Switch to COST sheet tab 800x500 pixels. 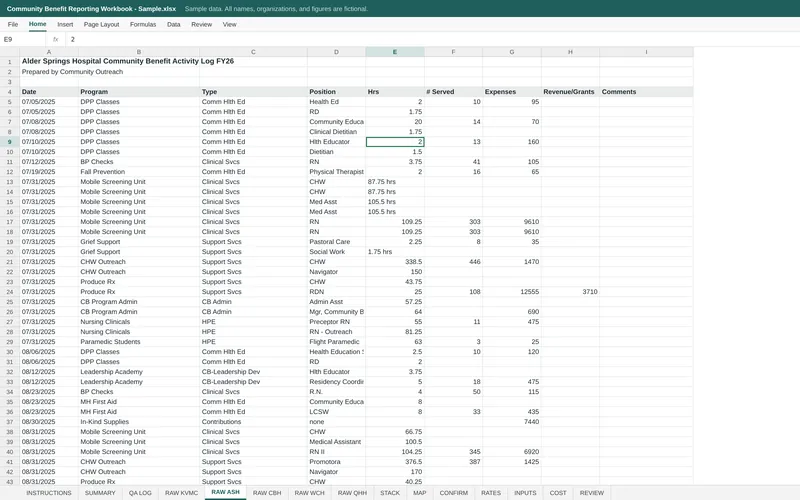point(558,493)
